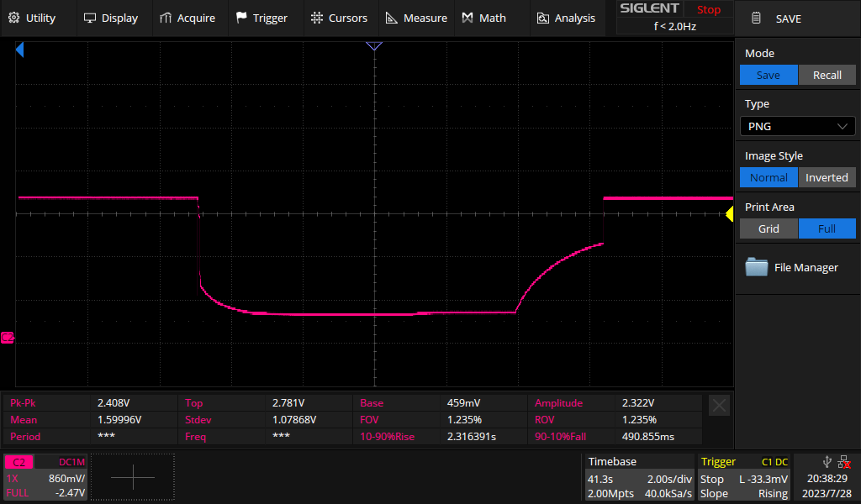Open the Utility menu
The width and height of the screenshot is (861, 504).
click(x=31, y=18)
